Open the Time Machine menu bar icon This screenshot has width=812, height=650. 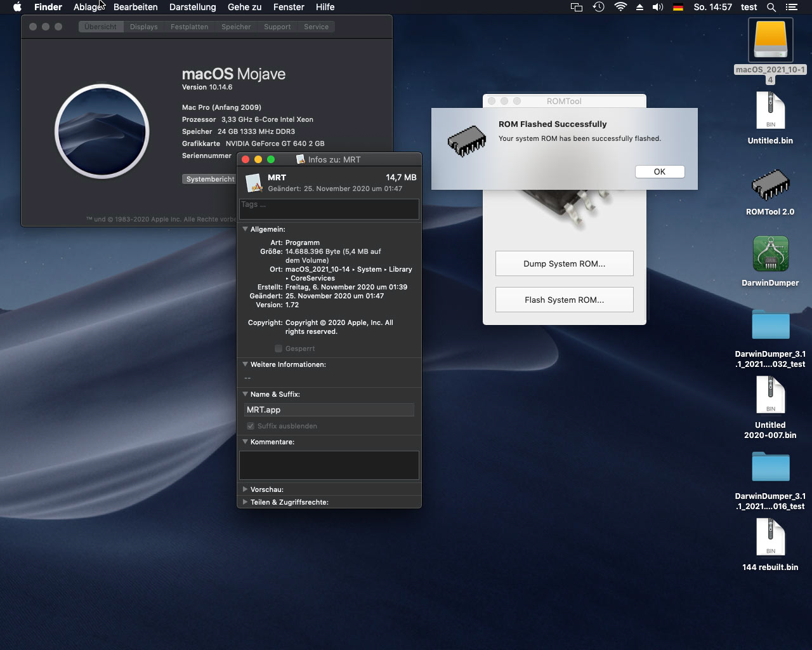tap(598, 7)
